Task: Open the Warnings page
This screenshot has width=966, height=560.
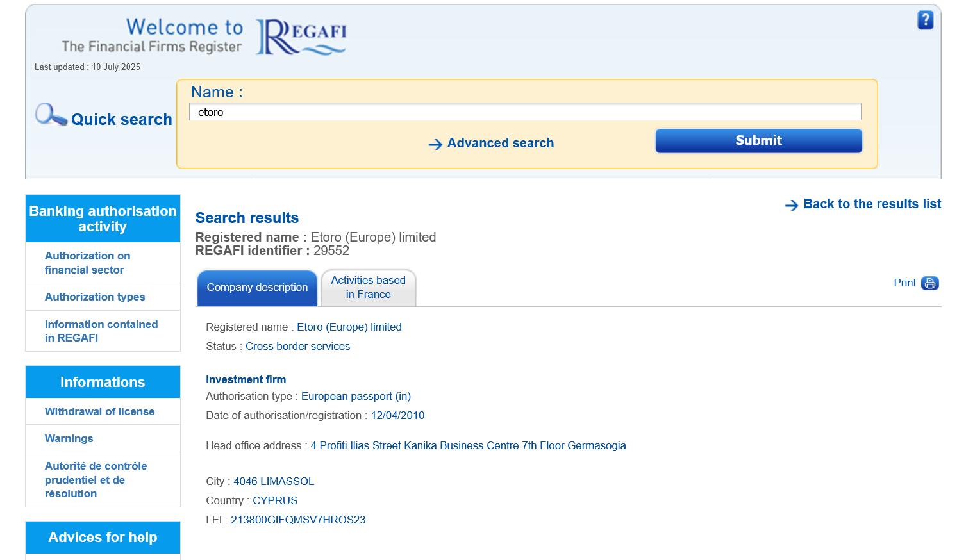Action: tap(69, 438)
